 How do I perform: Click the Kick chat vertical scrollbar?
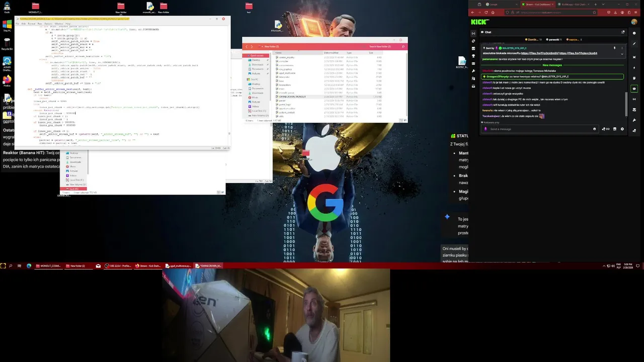click(x=626, y=104)
